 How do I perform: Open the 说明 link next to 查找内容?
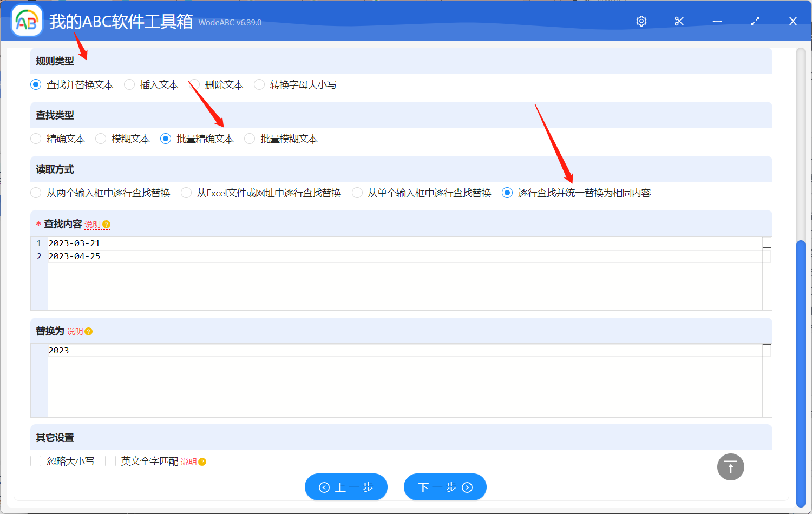click(x=93, y=223)
